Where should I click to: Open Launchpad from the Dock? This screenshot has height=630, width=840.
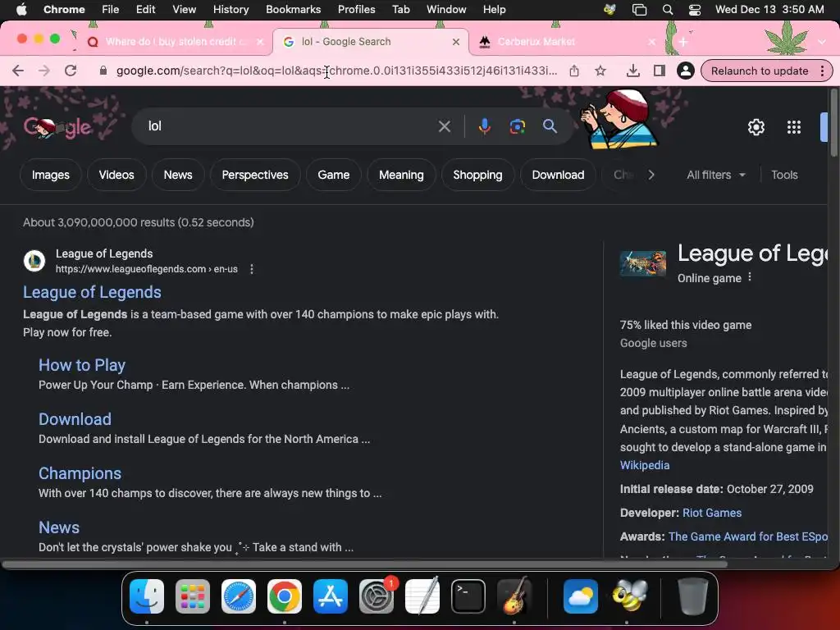click(192, 596)
